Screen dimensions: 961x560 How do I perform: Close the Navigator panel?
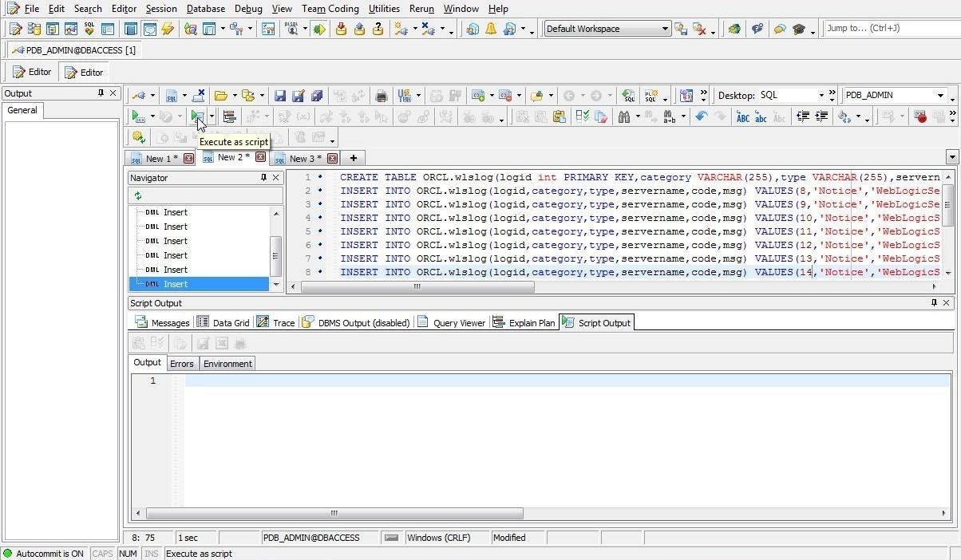pos(276,177)
